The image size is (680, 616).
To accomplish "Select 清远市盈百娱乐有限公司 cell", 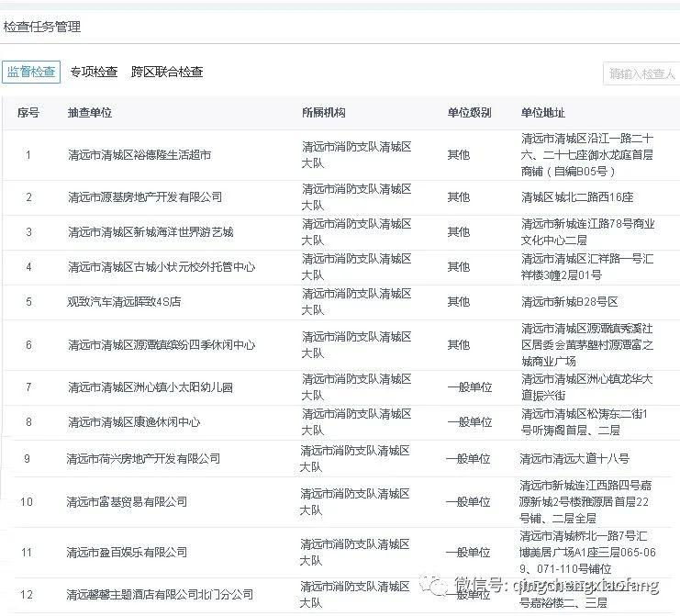I will click(127, 553).
